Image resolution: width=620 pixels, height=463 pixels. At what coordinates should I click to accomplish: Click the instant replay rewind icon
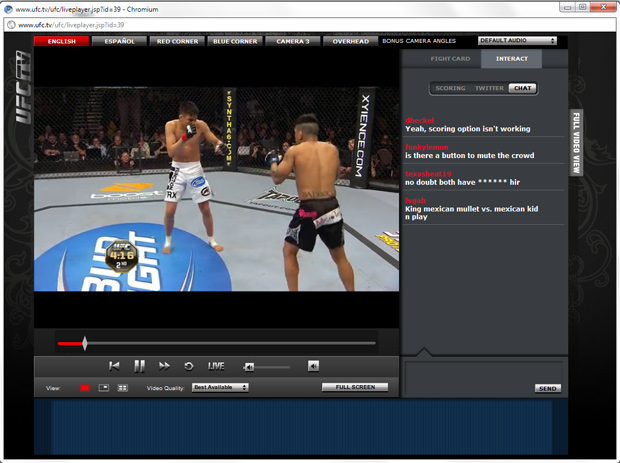pyautogui.click(x=188, y=366)
